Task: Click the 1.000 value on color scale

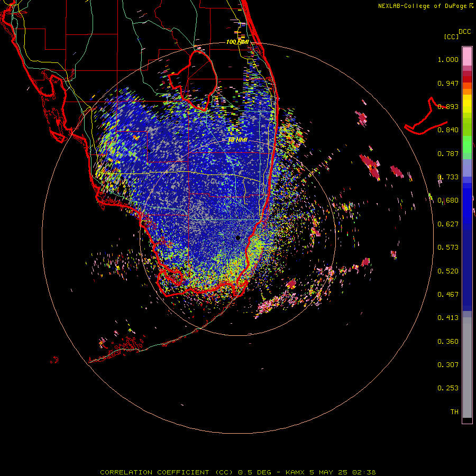Action: click(x=448, y=59)
